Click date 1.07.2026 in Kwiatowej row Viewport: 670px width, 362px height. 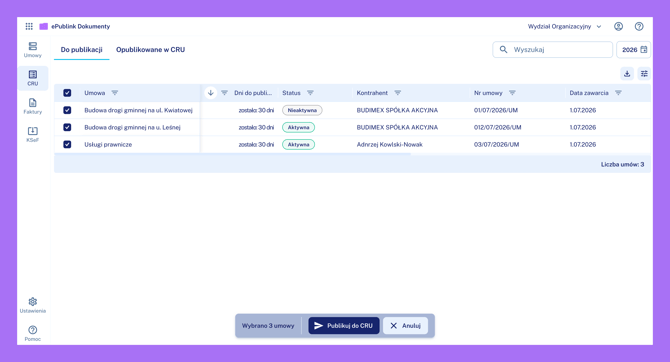(x=583, y=110)
